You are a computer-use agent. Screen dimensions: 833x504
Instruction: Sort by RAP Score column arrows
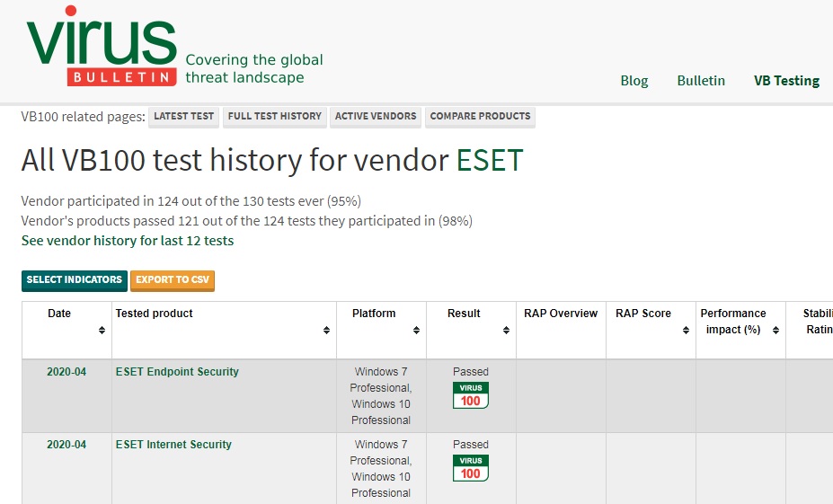[x=686, y=331]
